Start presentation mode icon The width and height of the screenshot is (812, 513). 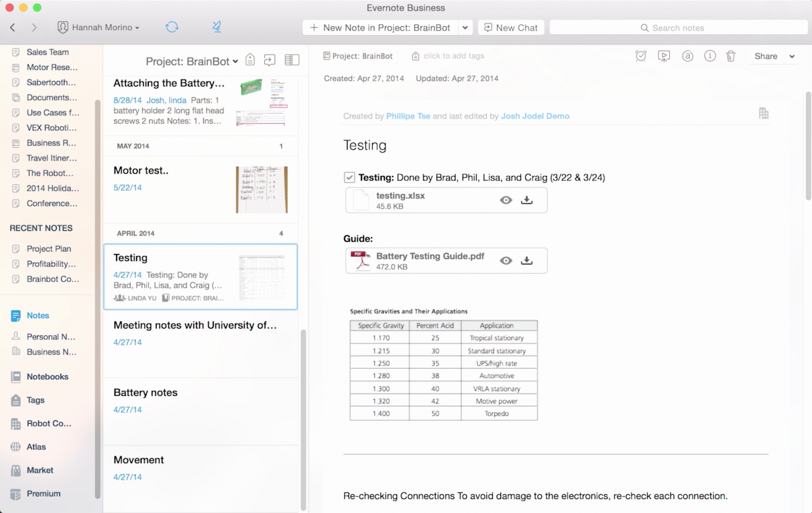664,56
